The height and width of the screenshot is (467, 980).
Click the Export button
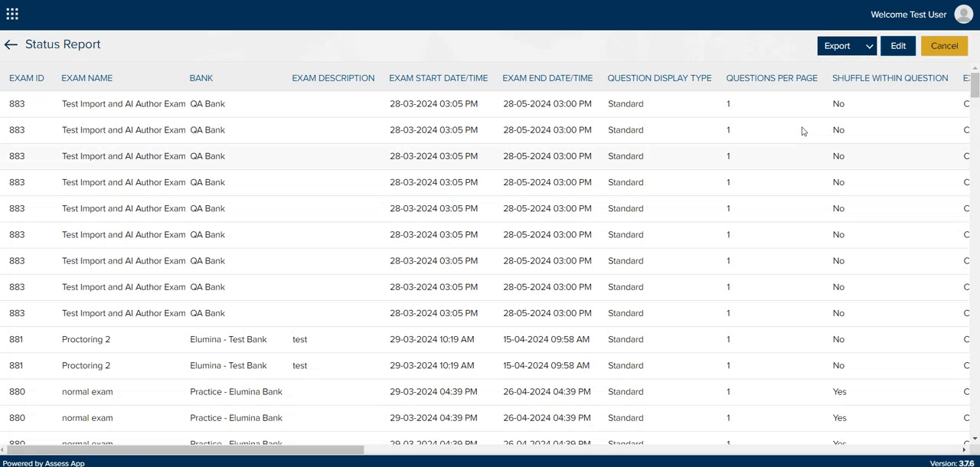tap(837, 46)
